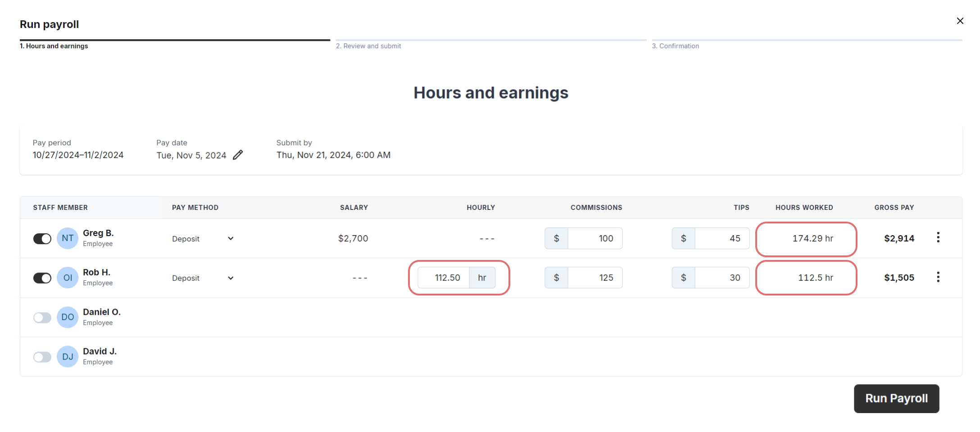
Task: Edit Greg B. tips field 45
Action: (722, 238)
